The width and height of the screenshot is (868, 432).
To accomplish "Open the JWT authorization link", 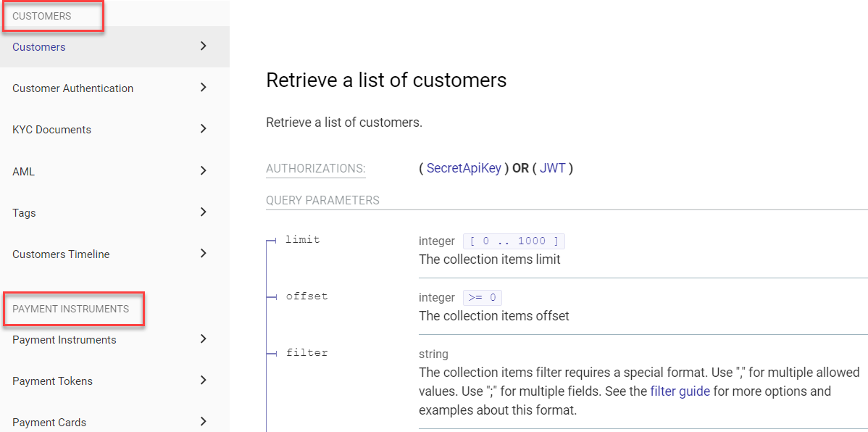I will (553, 167).
